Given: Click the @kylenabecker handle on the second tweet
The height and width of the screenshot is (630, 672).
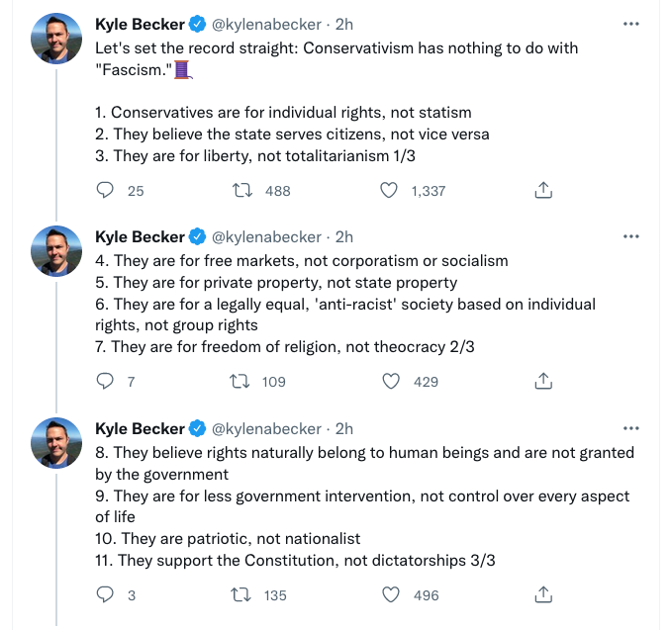Looking at the screenshot, I should click(267, 237).
